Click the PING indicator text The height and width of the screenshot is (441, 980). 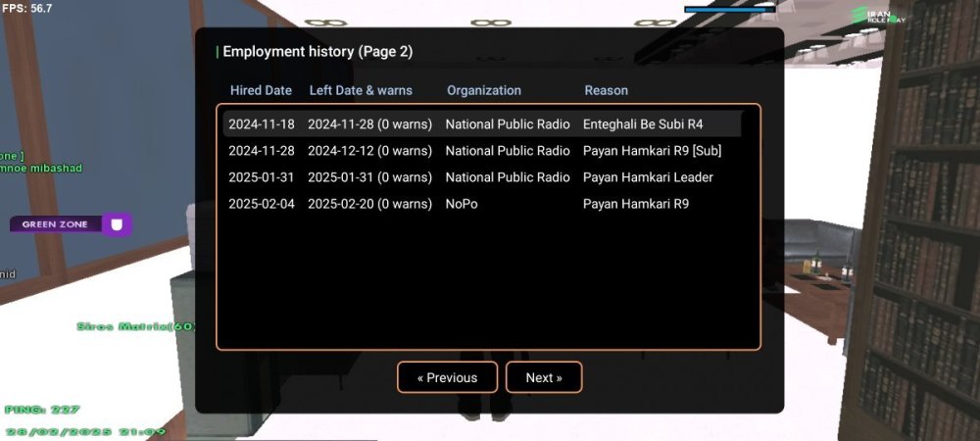pos(42,410)
